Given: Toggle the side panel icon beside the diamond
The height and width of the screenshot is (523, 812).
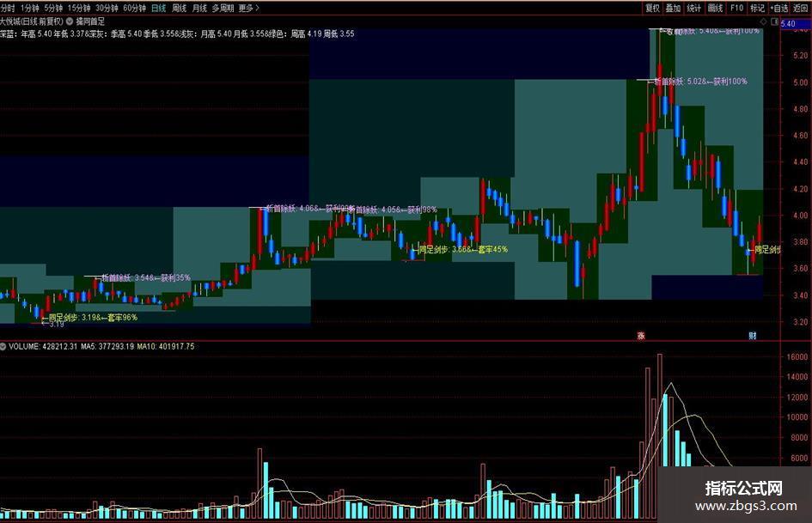Looking at the screenshot, I should (x=775, y=21).
